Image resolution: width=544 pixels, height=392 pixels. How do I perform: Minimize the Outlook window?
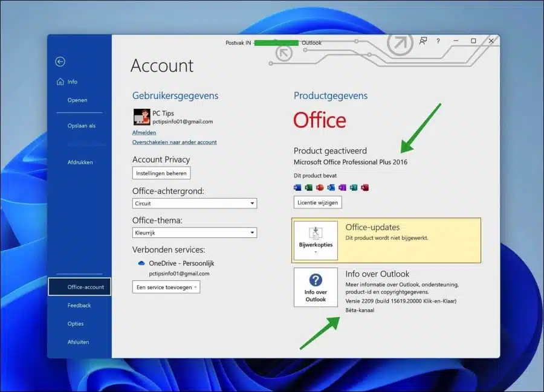[x=456, y=41]
